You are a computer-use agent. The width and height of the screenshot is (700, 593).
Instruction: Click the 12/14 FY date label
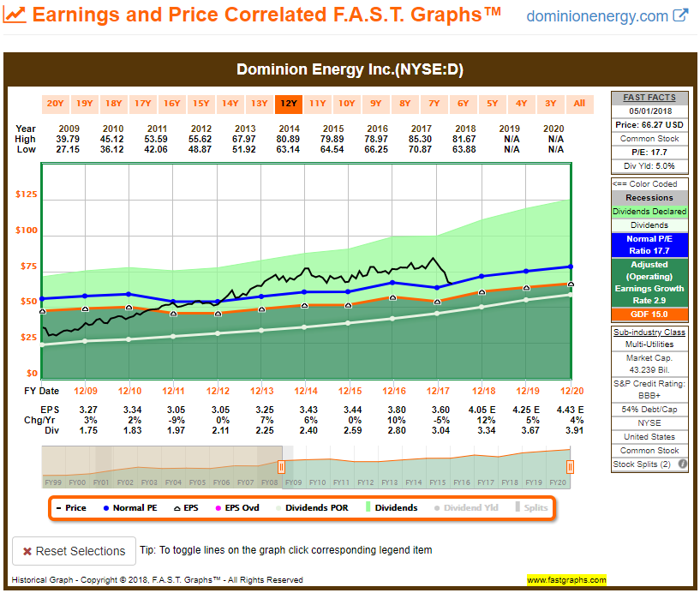pos(306,391)
